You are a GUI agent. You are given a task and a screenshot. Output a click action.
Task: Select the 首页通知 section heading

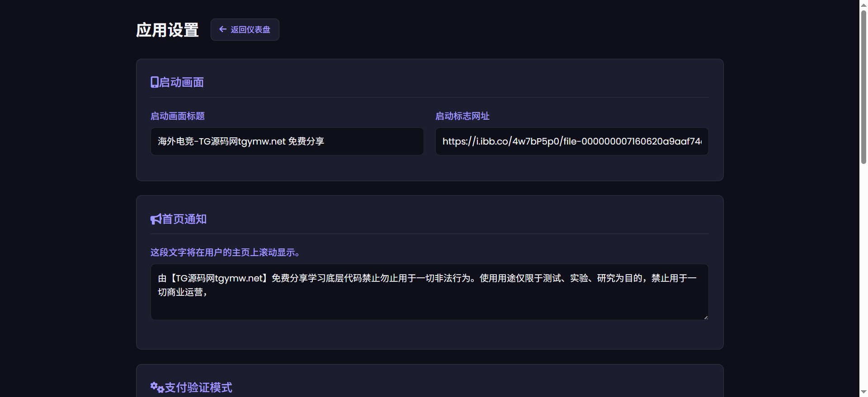[184, 219]
